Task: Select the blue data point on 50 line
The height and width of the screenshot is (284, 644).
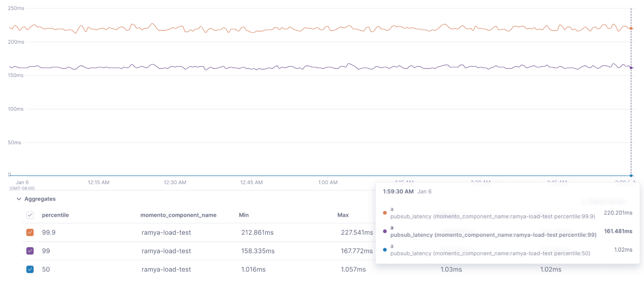Action: coord(631,176)
